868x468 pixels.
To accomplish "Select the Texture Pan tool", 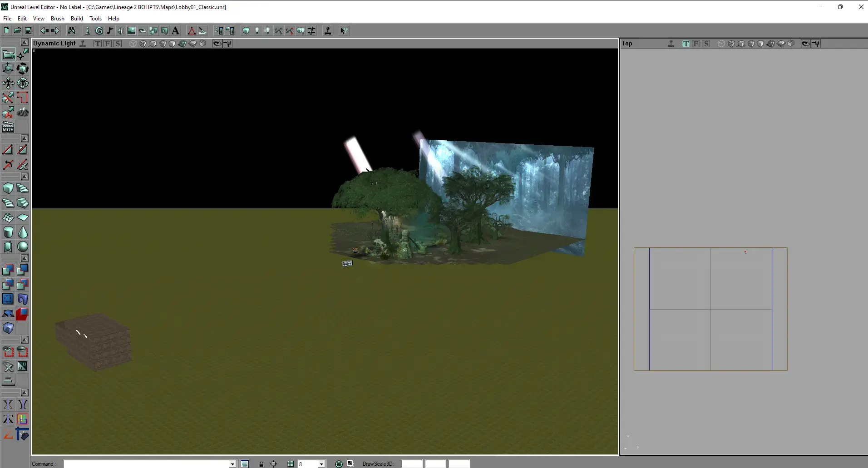I will click(8, 83).
